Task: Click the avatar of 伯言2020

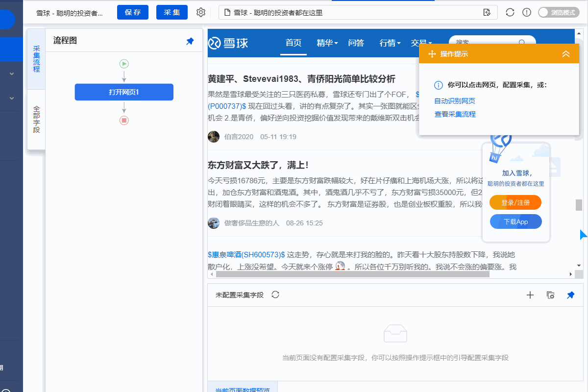Action: coord(214,137)
